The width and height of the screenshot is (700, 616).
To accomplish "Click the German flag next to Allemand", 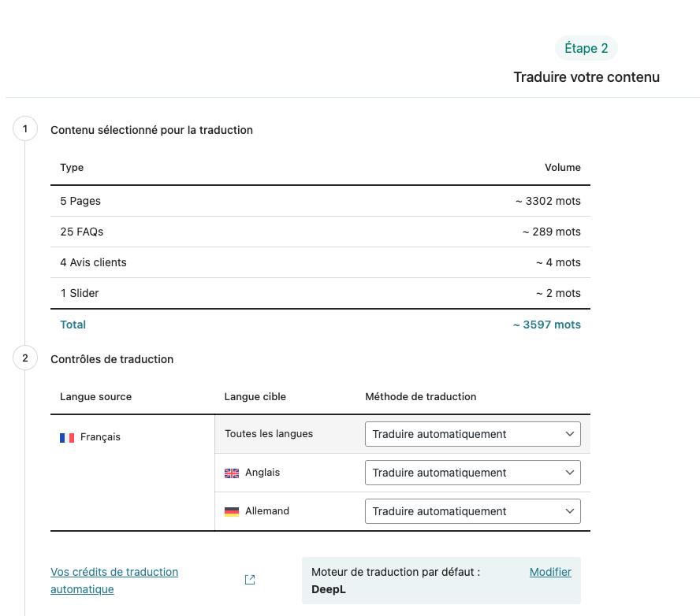I will pyautogui.click(x=232, y=511).
